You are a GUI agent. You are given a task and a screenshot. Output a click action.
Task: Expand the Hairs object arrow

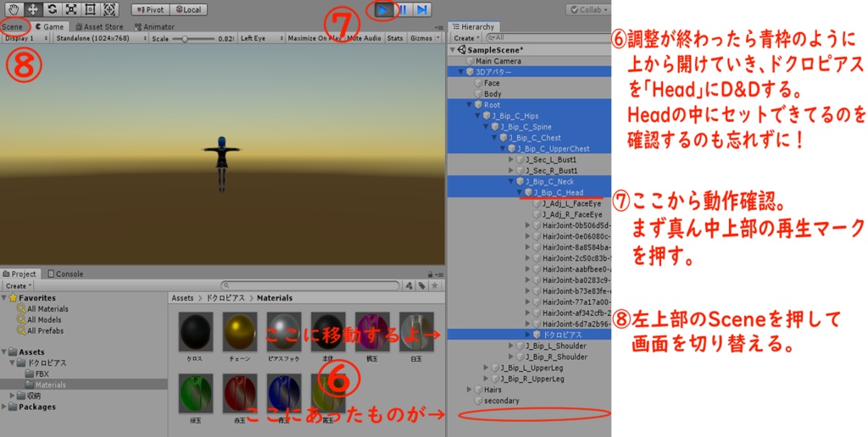point(470,390)
